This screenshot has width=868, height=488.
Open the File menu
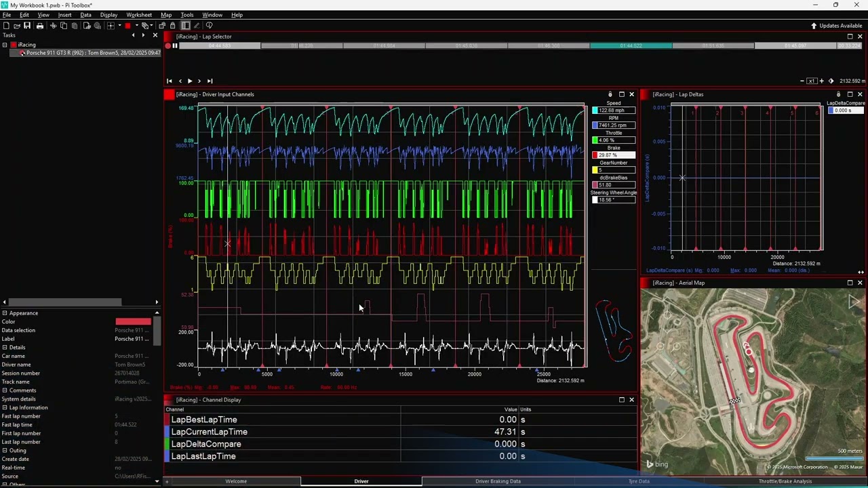click(7, 15)
